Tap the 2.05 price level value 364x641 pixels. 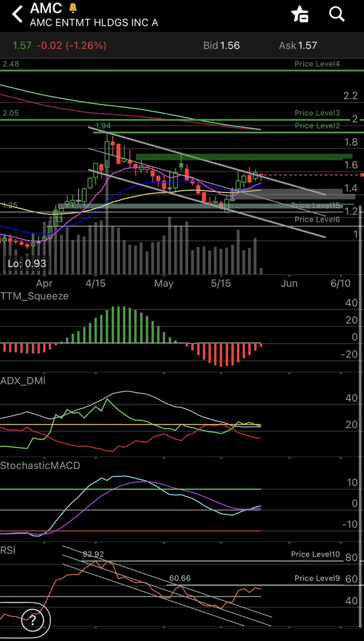(10, 113)
